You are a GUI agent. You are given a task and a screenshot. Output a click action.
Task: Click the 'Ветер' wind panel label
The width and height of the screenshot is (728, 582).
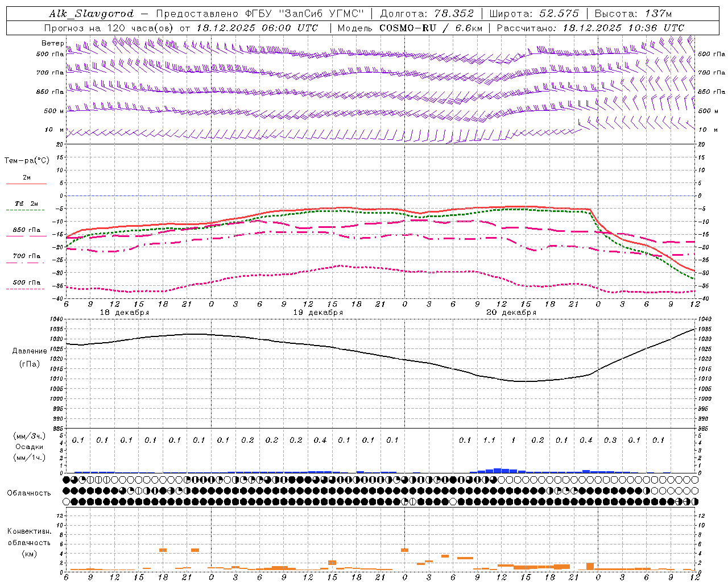52,43
